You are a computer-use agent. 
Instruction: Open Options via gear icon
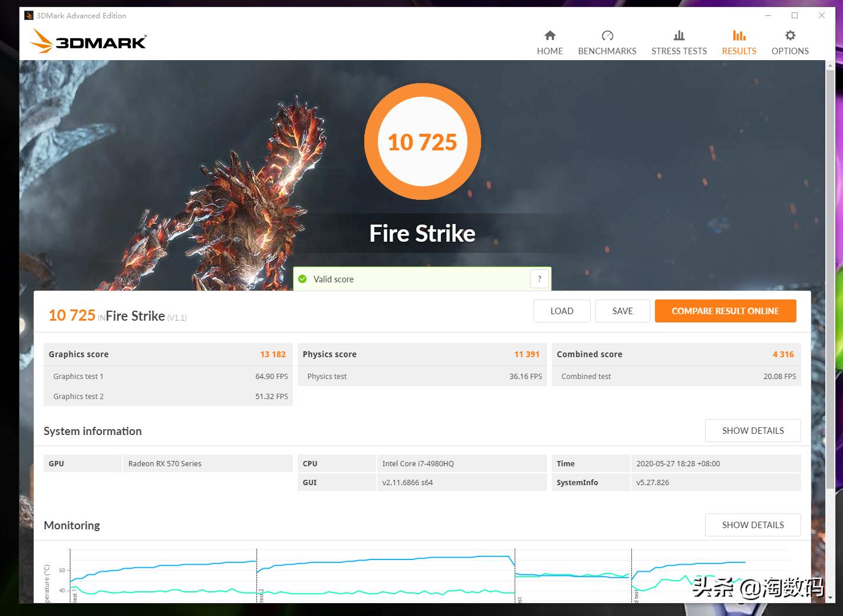(x=789, y=35)
